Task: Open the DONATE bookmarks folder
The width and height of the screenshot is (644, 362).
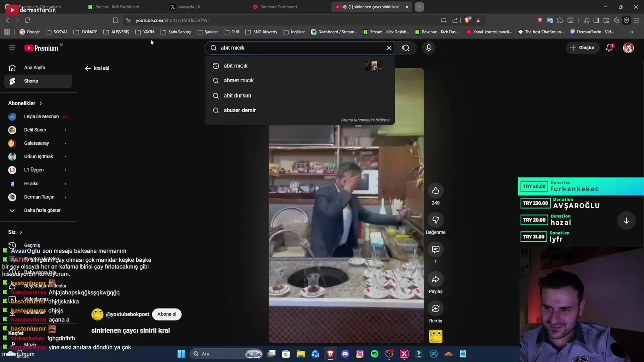Action: tap(86, 32)
